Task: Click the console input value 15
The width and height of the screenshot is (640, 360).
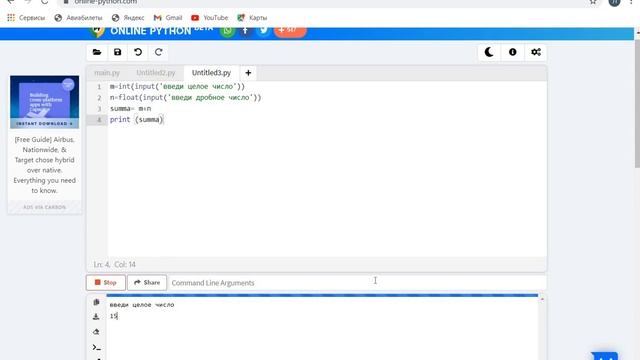Action: click(x=113, y=316)
